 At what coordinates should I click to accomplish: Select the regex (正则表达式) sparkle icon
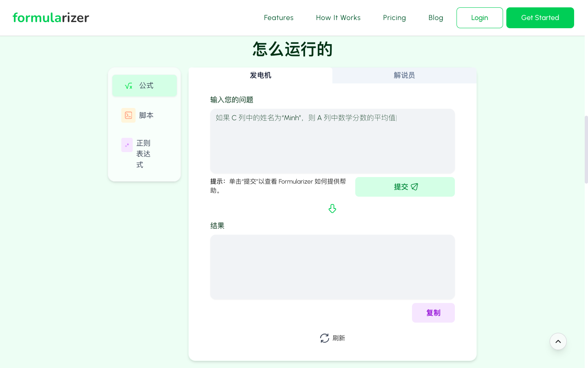[x=127, y=145]
